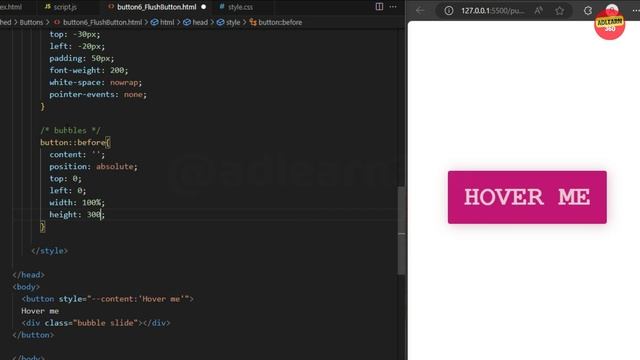
Task: Click the closing </head> tag
Action: (29, 275)
